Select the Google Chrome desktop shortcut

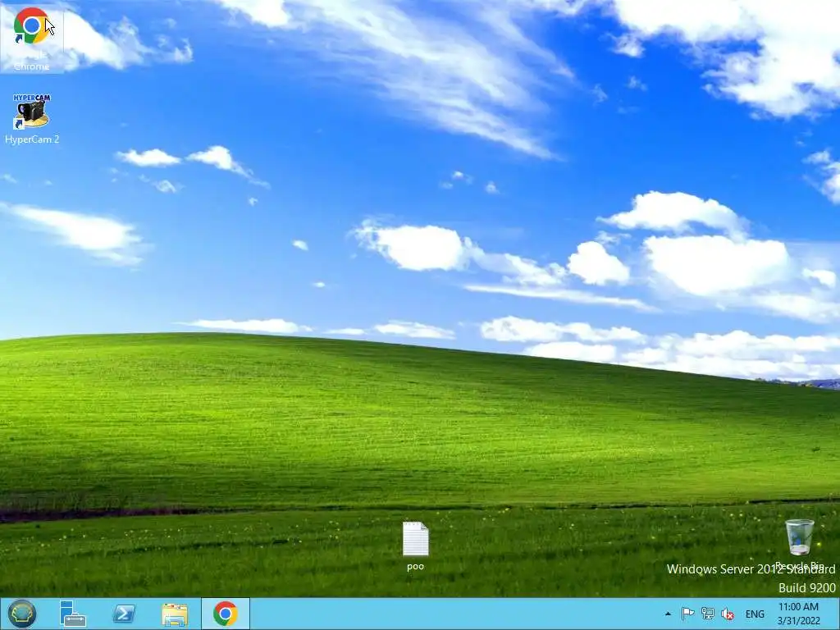(32, 38)
